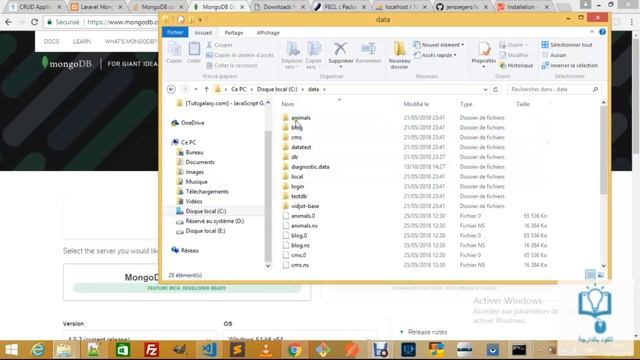Viewport: 640px width, 360px height.
Task: Select OneDrive in navigation pane
Action: [x=192, y=123]
